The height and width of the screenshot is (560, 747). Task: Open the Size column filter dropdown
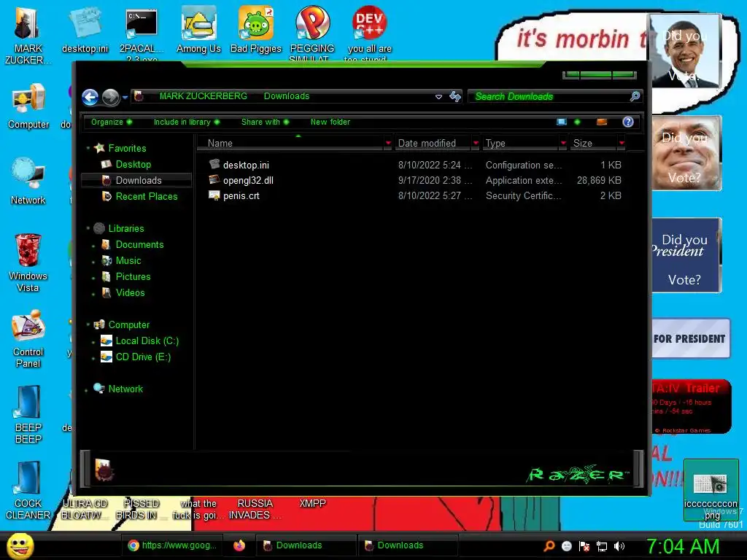coord(622,144)
